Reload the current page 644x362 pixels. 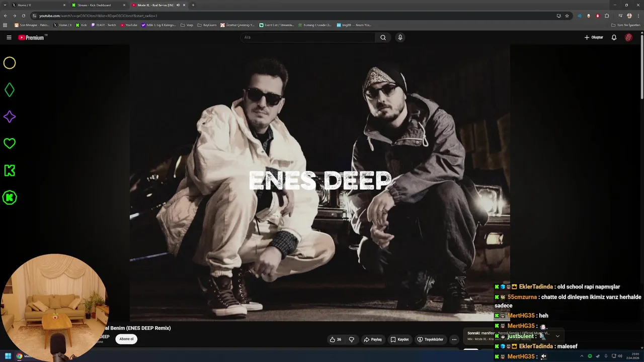[x=23, y=16]
